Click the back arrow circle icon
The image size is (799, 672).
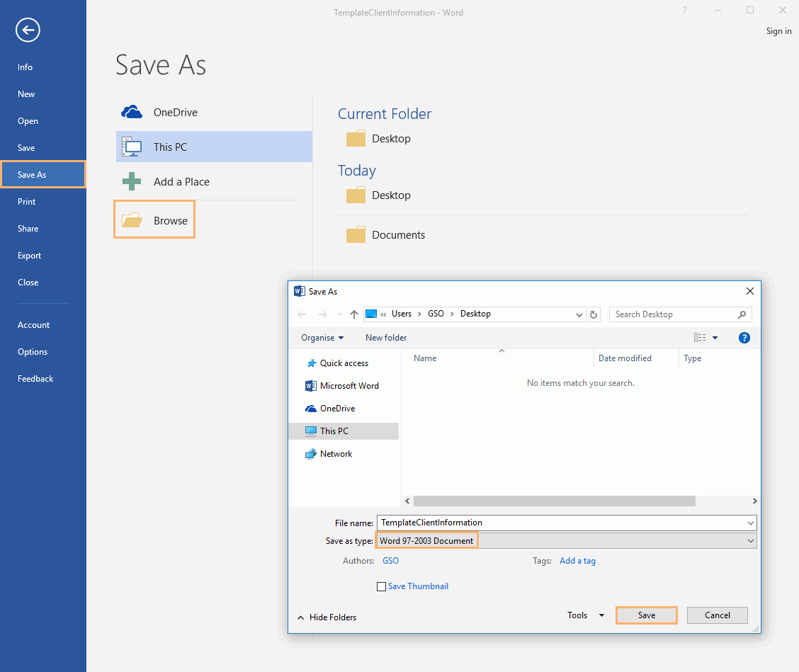pos(28,30)
